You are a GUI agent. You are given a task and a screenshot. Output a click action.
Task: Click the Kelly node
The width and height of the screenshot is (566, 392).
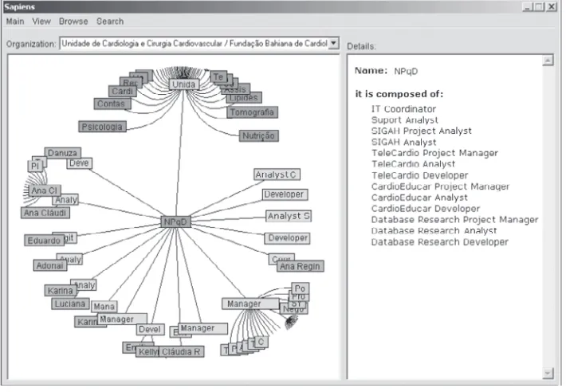tap(147, 352)
